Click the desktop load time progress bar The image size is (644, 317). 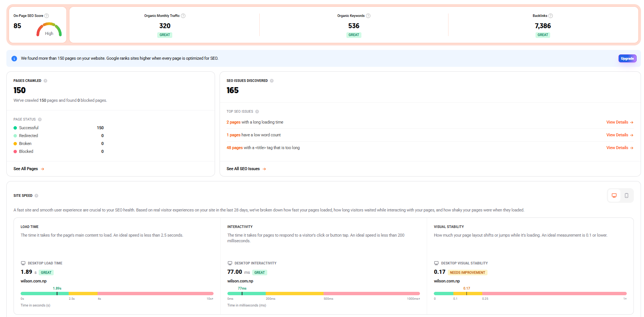click(x=117, y=293)
